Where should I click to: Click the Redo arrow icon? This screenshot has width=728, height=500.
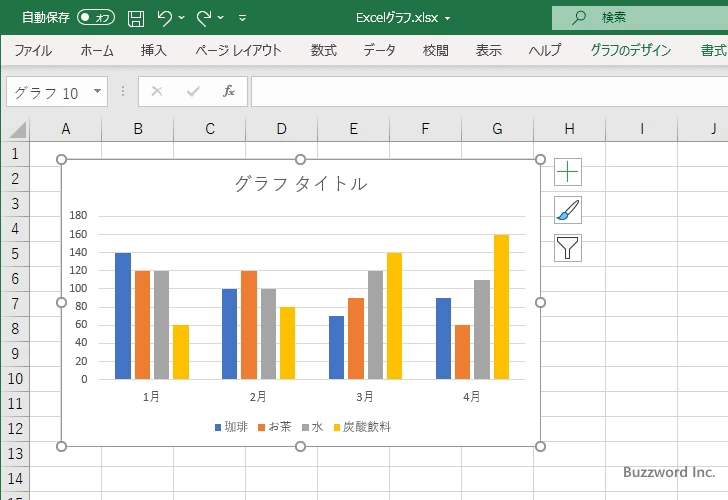pyautogui.click(x=204, y=18)
